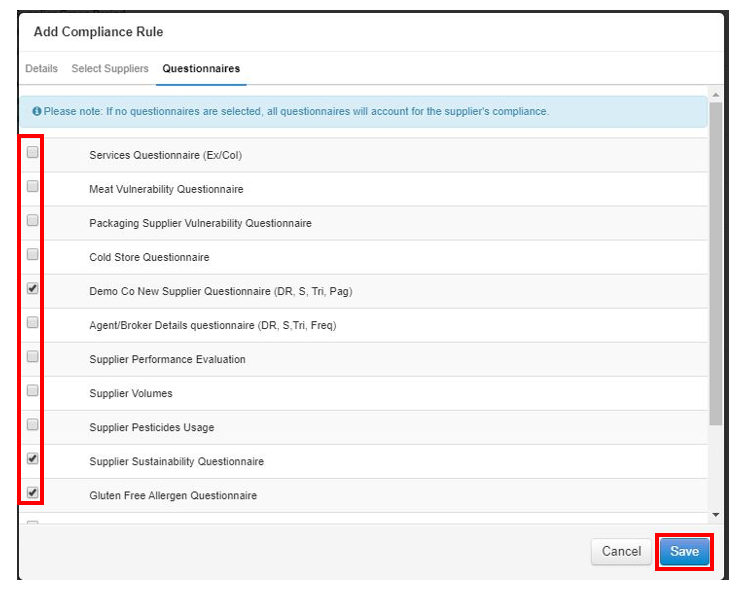Check the Meat Vulnerability Questionnaire box

click(32, 186)
